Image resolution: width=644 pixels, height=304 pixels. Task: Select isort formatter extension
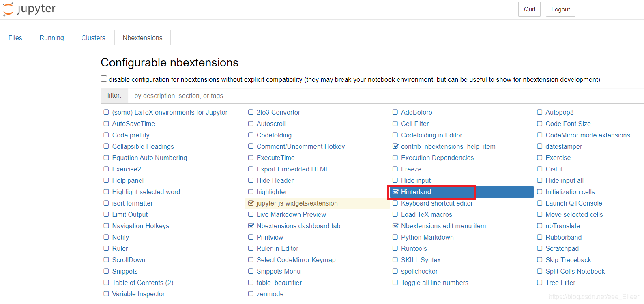coord(132,203)
